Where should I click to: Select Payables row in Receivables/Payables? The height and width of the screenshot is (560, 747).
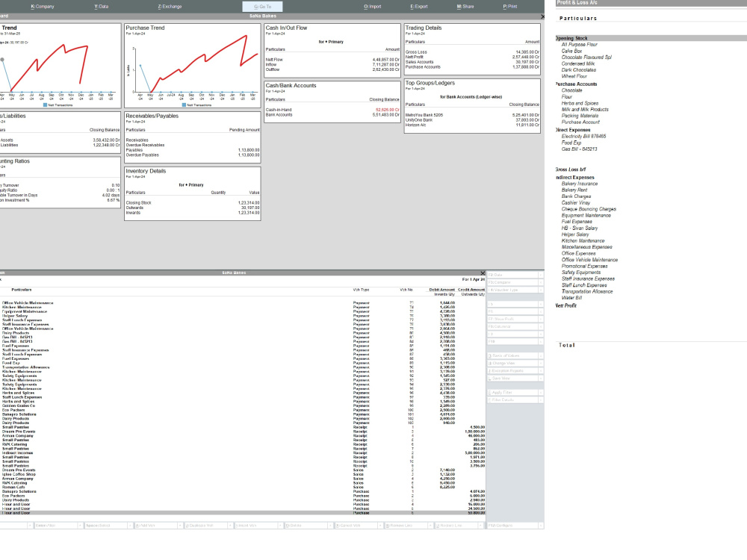193,150
